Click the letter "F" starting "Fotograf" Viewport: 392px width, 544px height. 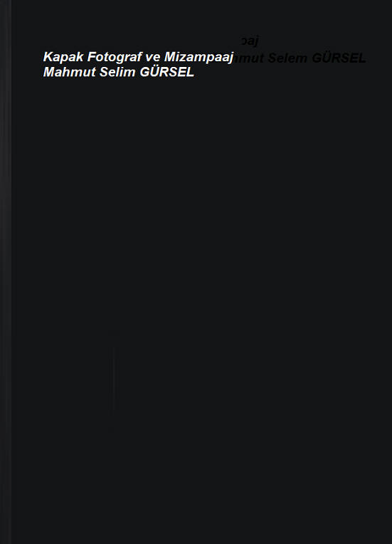92,56
